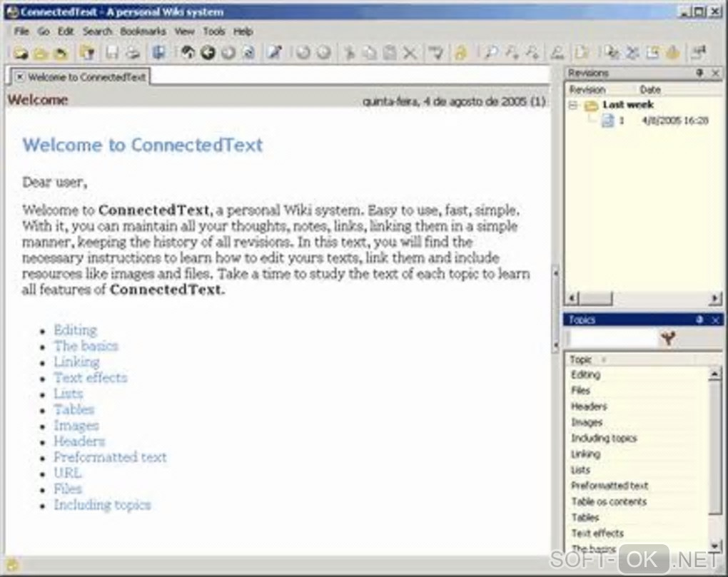Open the File menu
The image size is (728, 577).
[x=21, y=31]
